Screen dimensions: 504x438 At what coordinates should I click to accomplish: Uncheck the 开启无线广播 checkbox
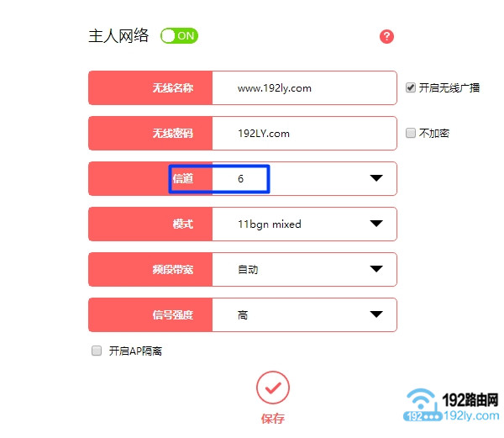(x=410, y=87)
